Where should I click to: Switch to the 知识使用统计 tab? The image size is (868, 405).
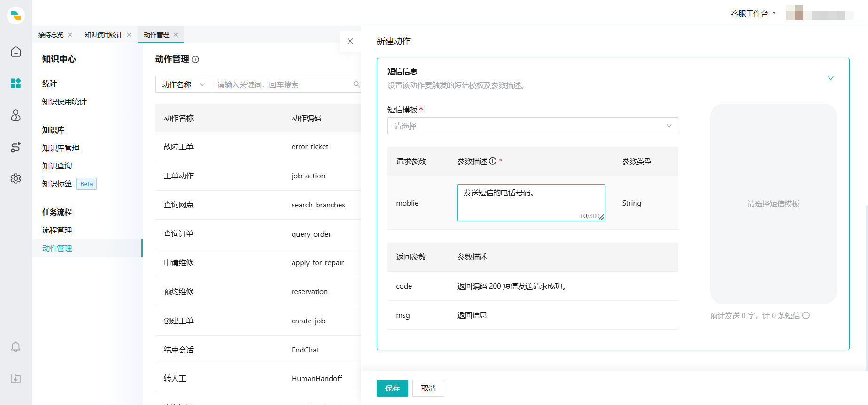(x=103, y=35)
